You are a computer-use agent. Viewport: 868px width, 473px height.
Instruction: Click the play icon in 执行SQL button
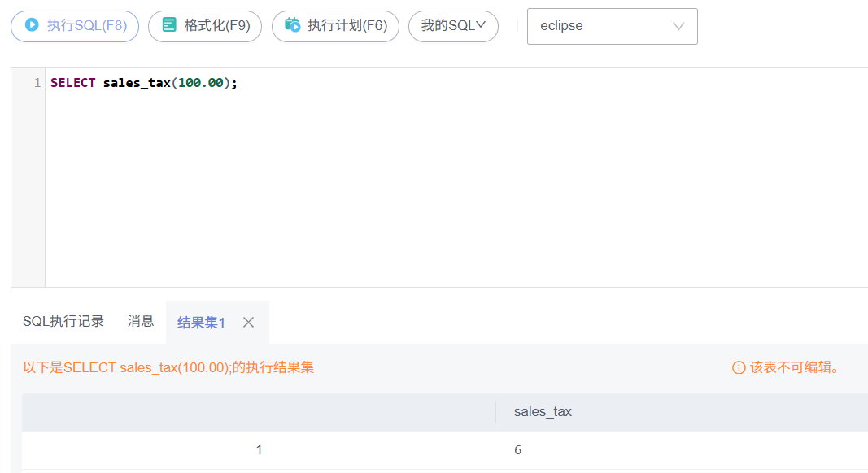(x=32, y=25)
